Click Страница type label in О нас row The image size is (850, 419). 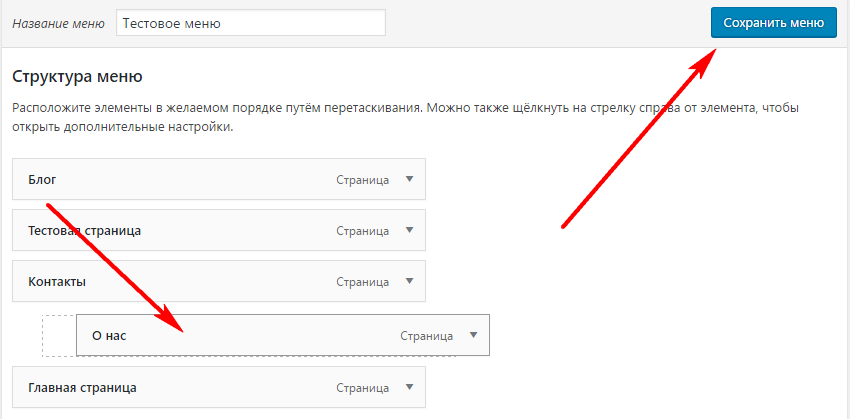[427, 336]
